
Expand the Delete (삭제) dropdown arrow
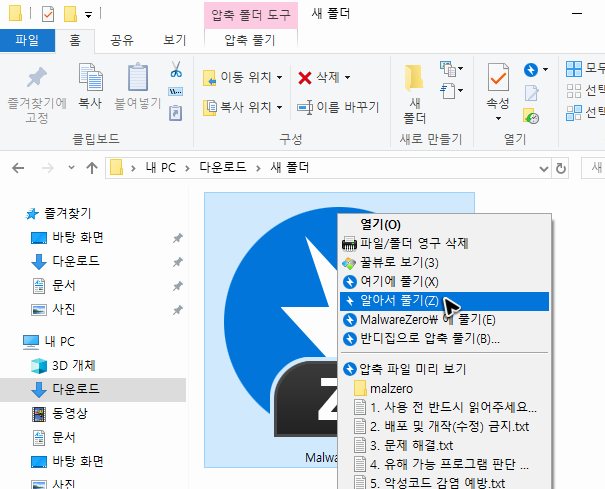[348, 78]
